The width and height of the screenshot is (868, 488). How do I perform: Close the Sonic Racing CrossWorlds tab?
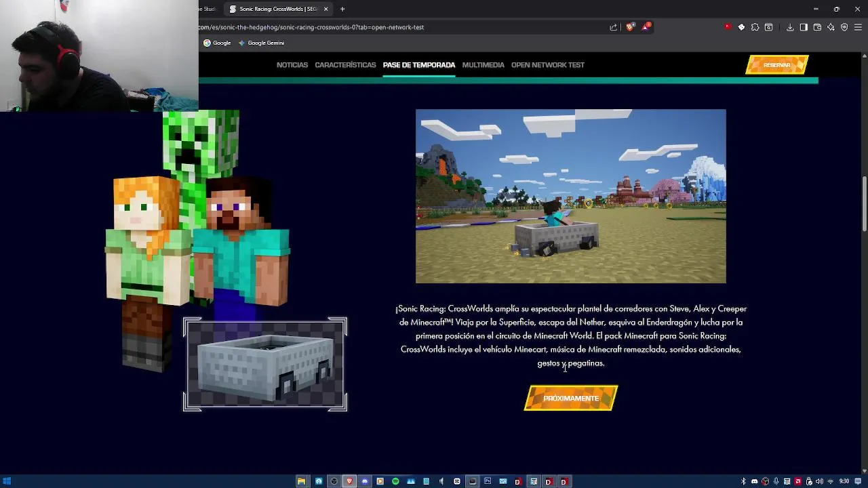tap(325, 9)
